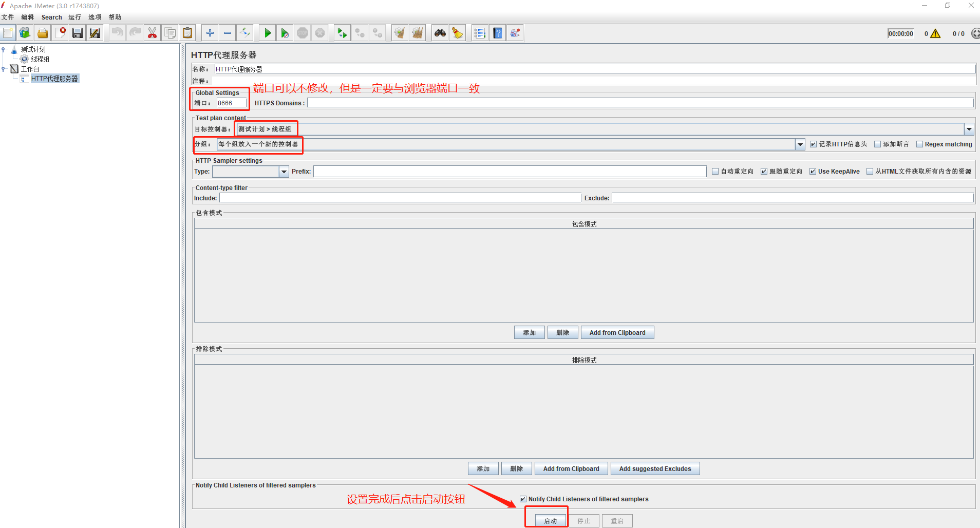Click the yellow warning triangle error indicator
Image resolution: width=980 pixels, height=528 pixels.
(935, 34)
